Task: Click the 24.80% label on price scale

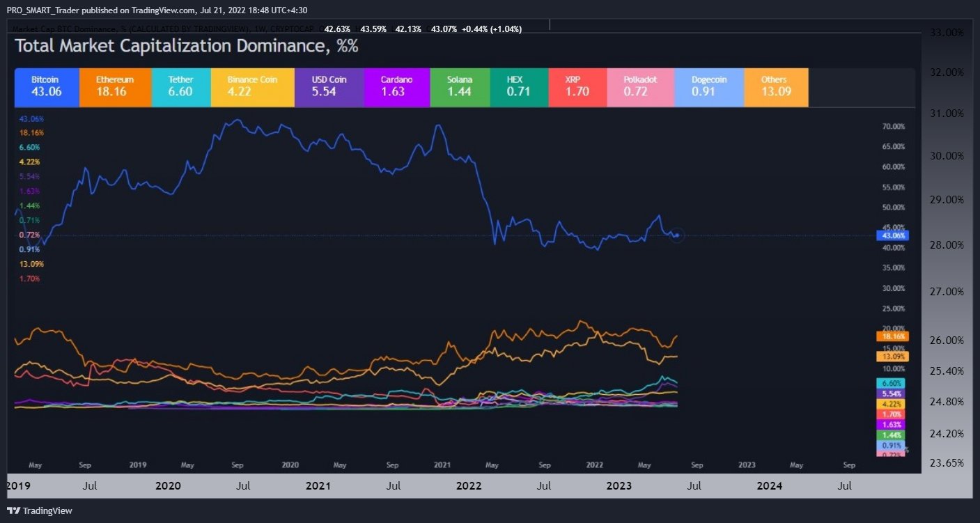Action: point(947,401)
